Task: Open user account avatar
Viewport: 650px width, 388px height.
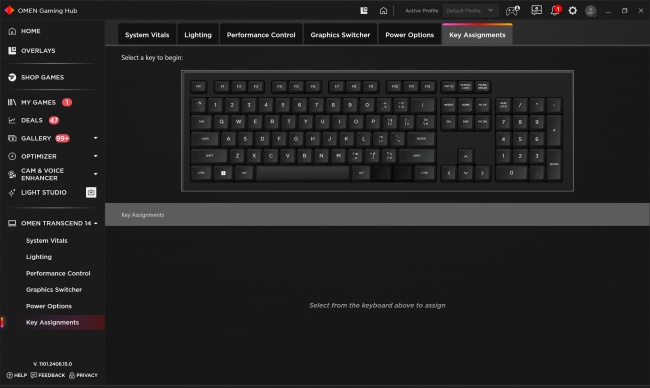Action: point(590,11)
